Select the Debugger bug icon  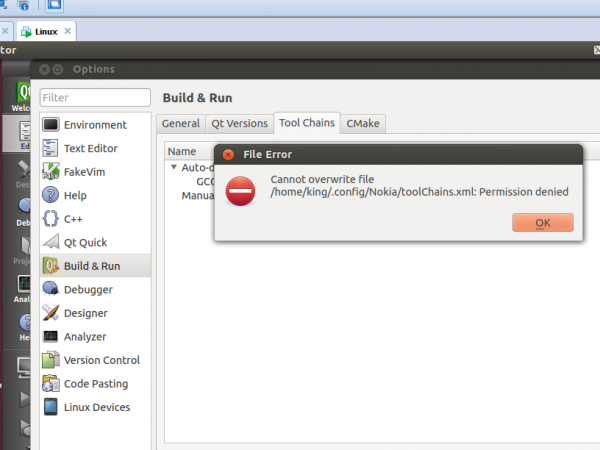pyautogui.click(x=51, y=289)
